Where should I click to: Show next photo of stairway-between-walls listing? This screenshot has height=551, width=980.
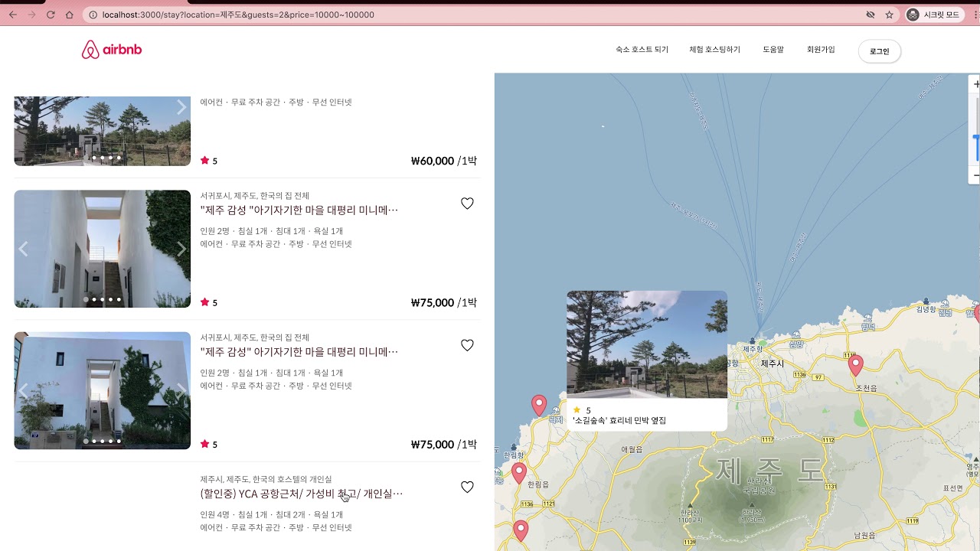coord(181,249)
